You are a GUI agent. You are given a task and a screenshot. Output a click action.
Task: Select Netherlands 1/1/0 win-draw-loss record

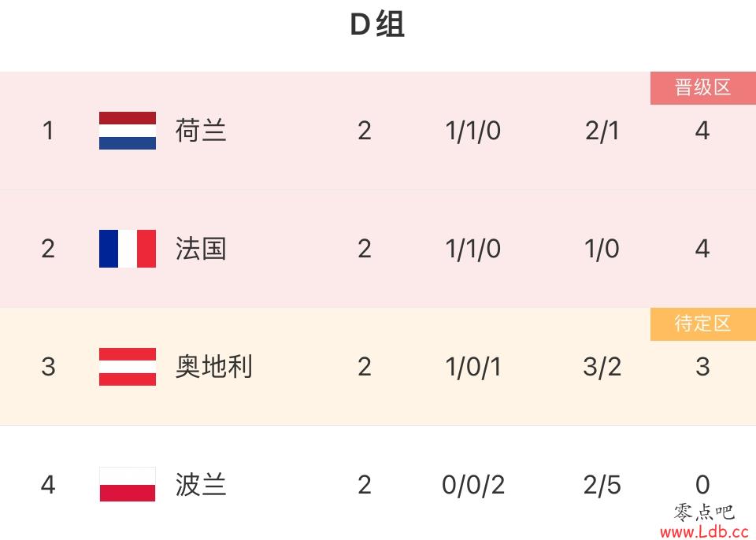(x=473, y=131)
